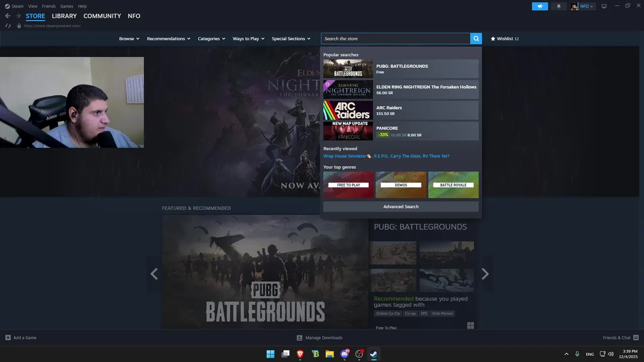The image size is (644, 362).
Task: Click the profile avatar picture
Action: [x=574, y=7]
